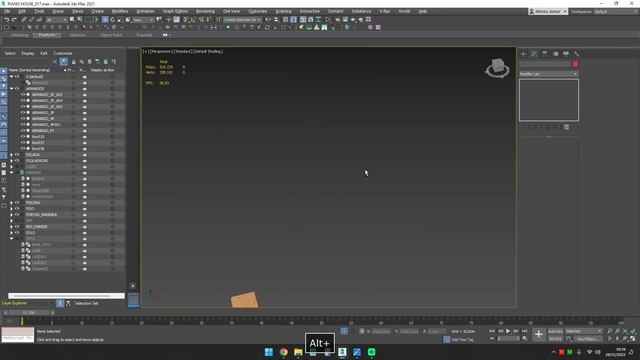Open the ViewCube in the viewport corner
640x360 pixels.
pos(497,68)
